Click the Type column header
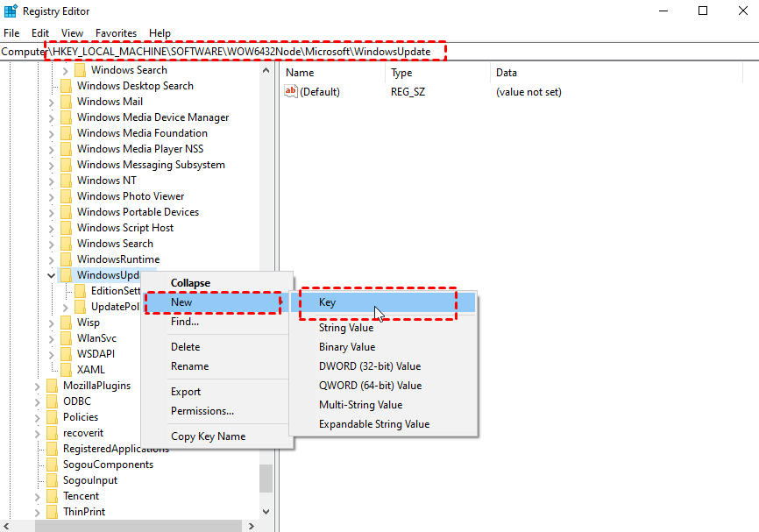This screenshot has height=532, width=759. (x=438, y=73)
